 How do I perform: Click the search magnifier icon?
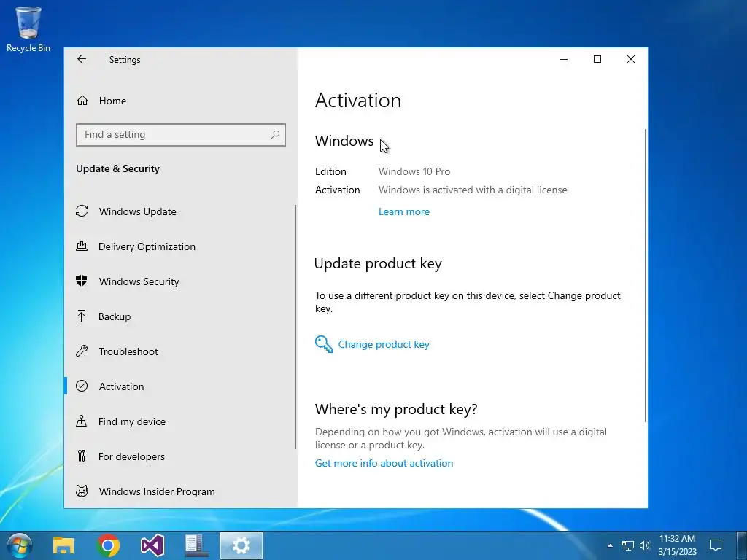(275, 135)
